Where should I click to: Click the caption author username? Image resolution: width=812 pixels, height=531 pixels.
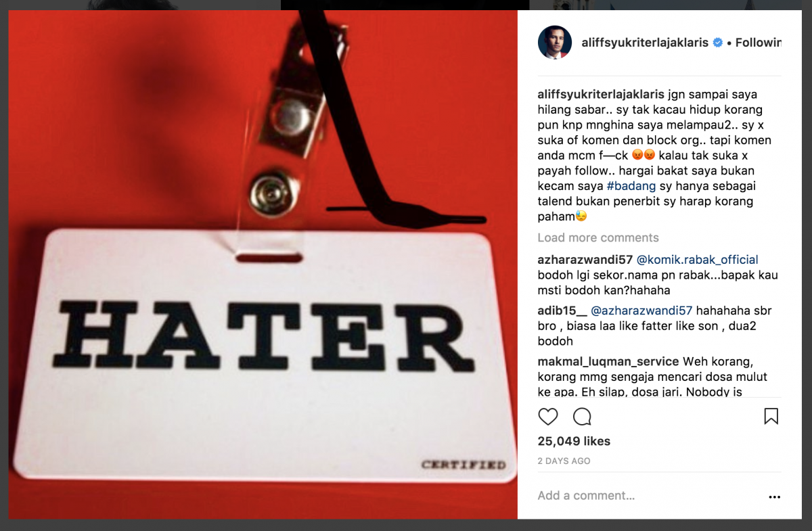pos(601,94)
